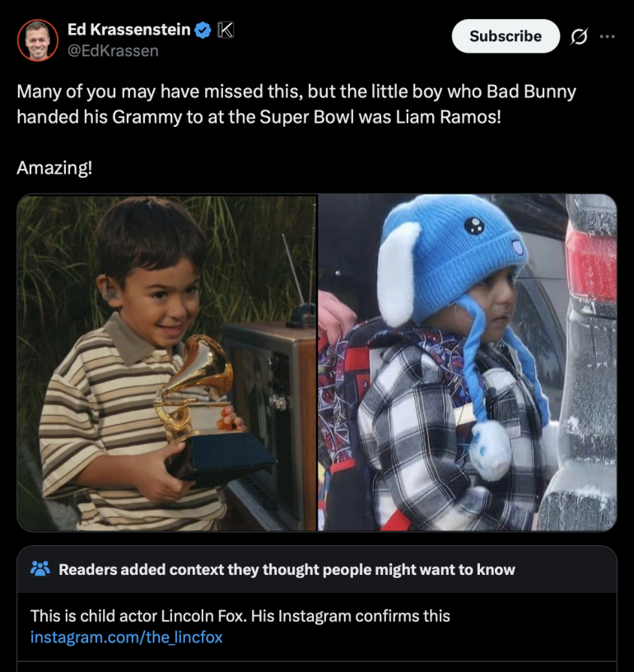This screenshot has width=634, height=672.
Task: Click the Grok slashed-circle icon
Action: 579,36
